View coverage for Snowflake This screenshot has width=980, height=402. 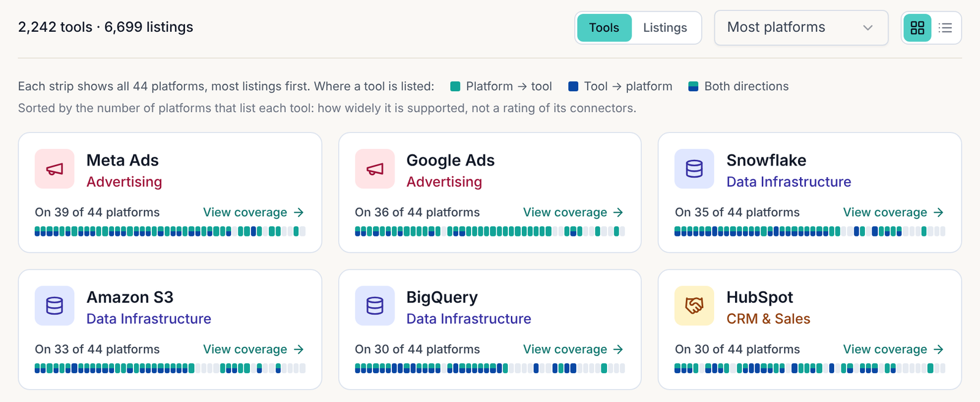pos(894,213)
